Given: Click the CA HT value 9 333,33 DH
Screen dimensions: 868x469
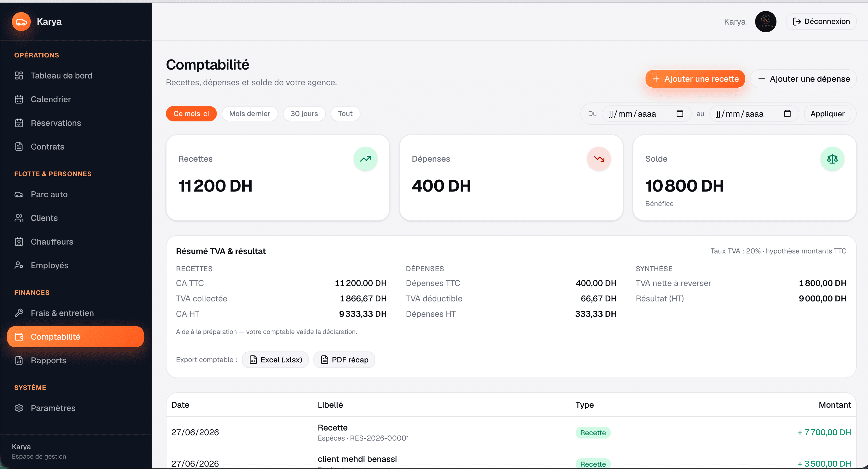Looking at the screenshot, I should tap(363, 314).
